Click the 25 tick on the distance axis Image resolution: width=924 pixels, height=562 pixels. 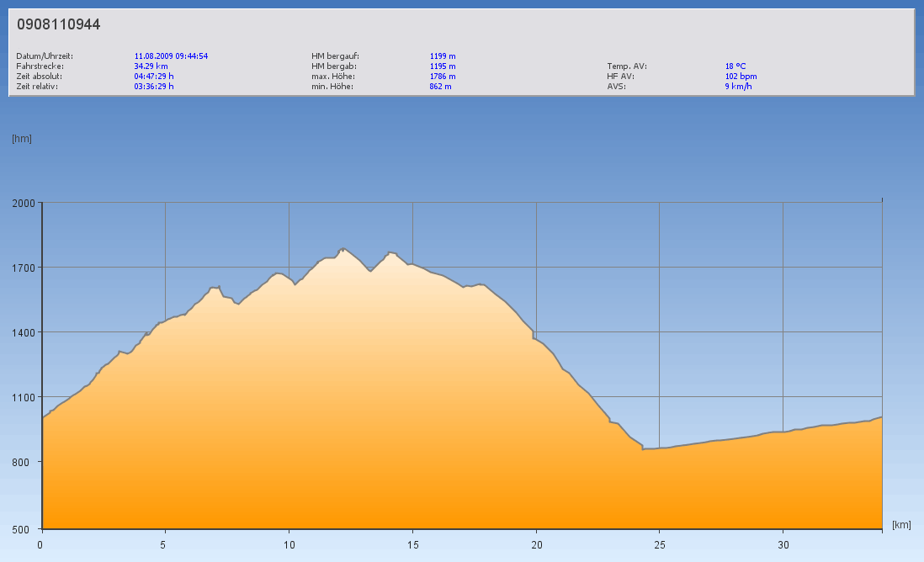coord(660,544)
